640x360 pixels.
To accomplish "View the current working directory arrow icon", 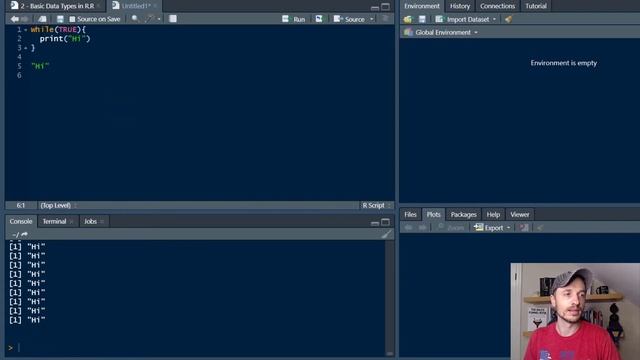I will coord(24,234).
